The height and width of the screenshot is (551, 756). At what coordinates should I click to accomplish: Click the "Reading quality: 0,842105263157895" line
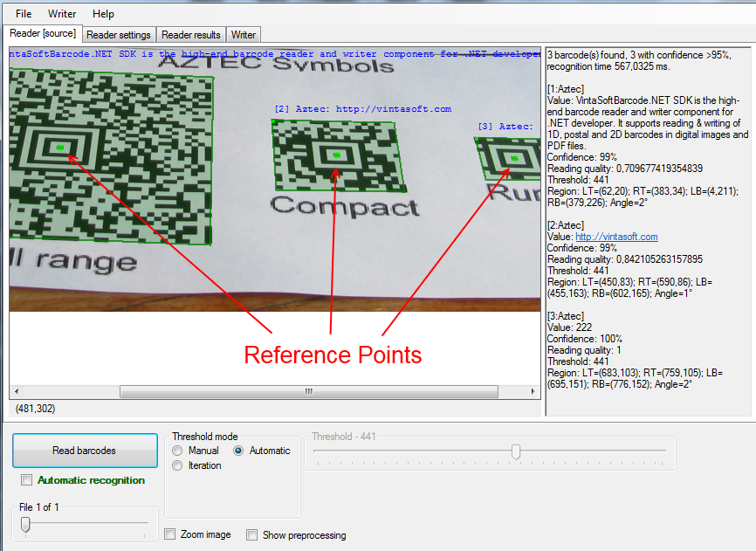(625, 259)
